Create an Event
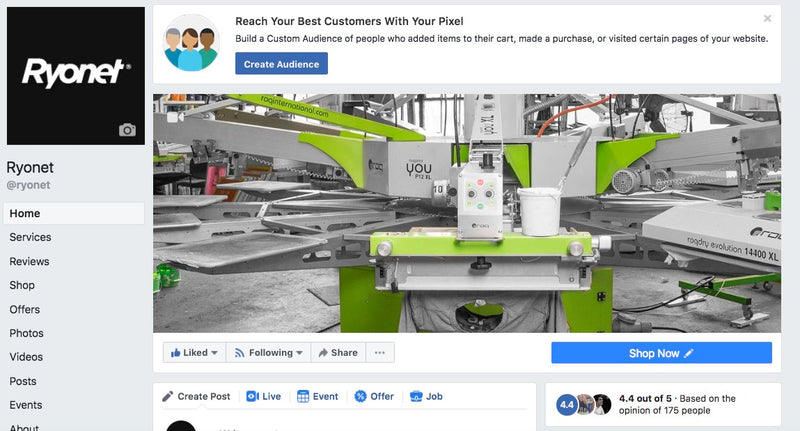 pos(317,396)
